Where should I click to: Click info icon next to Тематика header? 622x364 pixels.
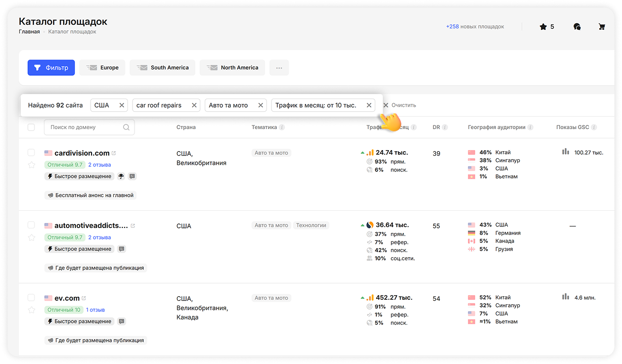[x=282, y=127]
